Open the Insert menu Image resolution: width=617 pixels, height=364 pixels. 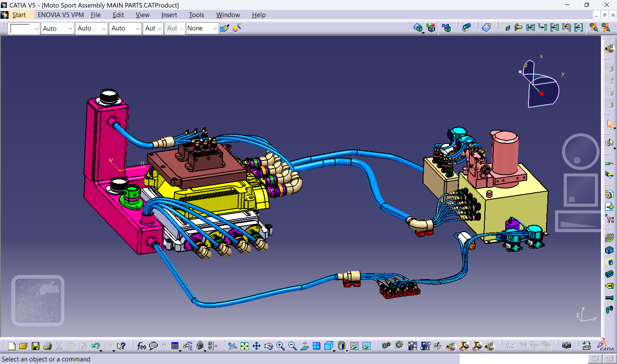(x=169, y=15)
